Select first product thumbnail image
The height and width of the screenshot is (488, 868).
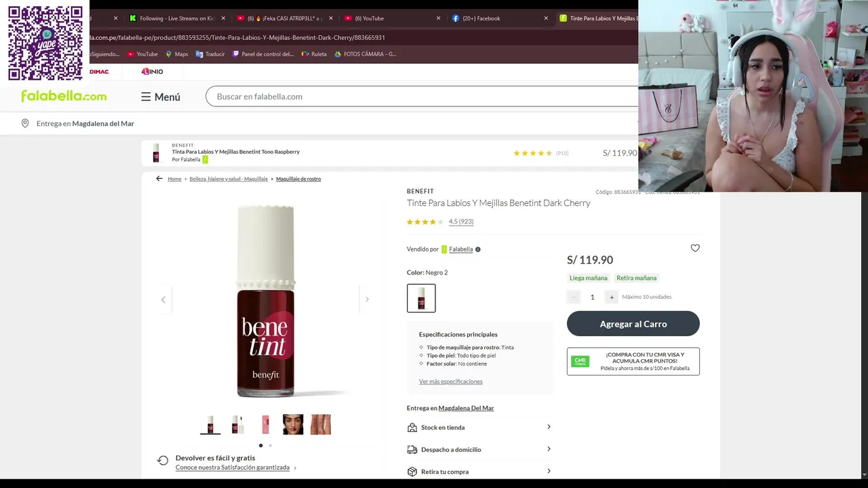pyautogui.click(x=210, y=424)
